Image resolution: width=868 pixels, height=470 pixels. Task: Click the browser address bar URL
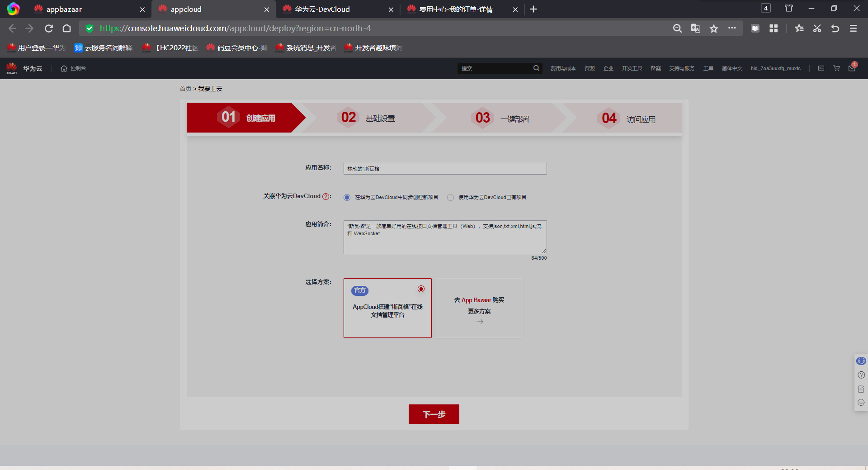coord(236,28)
